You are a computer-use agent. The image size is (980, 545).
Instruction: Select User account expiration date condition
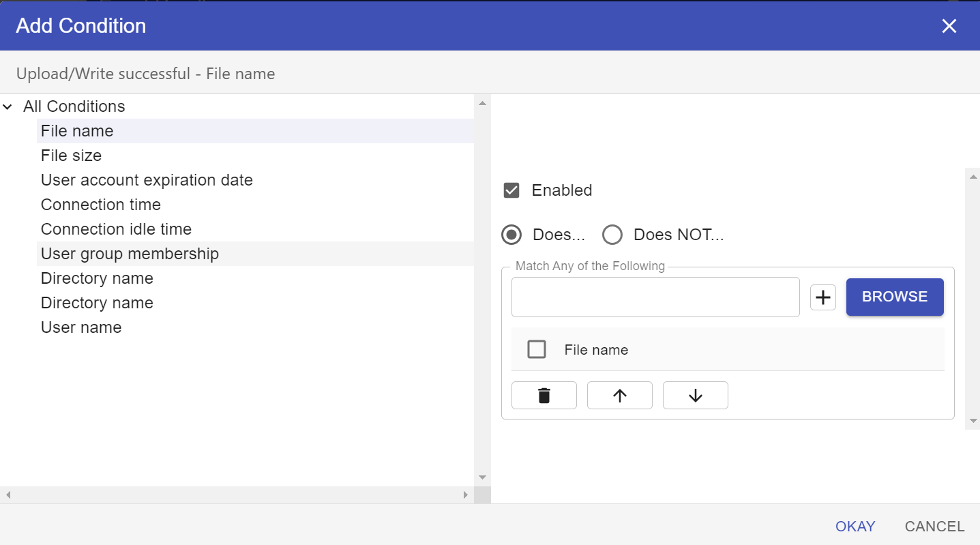pyautogui.click(x=147, y=180)
